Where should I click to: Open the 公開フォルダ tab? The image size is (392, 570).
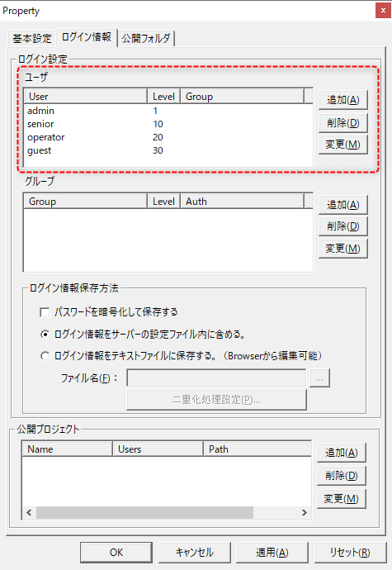146,38
